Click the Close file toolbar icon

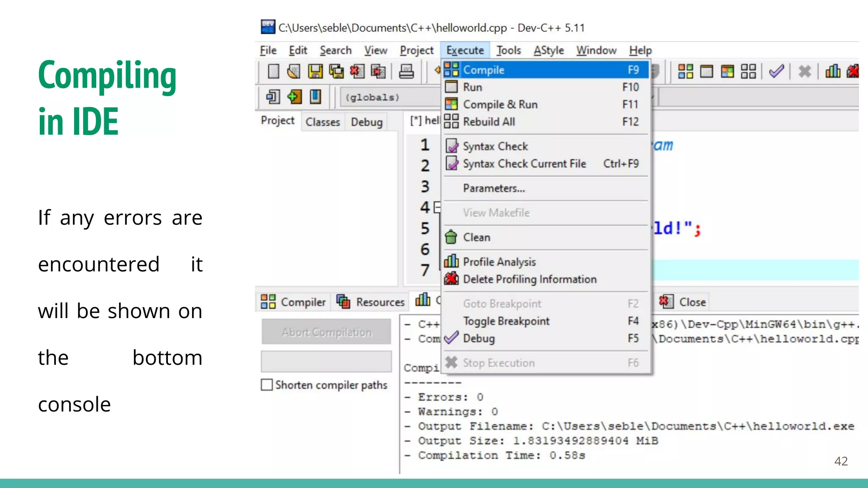[357, 71]
